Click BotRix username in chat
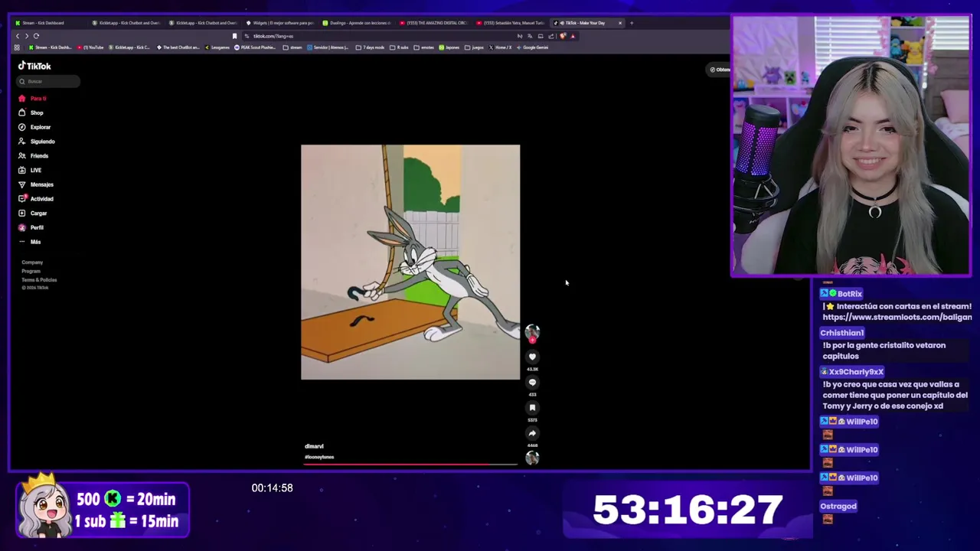The width and height of the screenshot is (980, 551). (x=850, y=294)
